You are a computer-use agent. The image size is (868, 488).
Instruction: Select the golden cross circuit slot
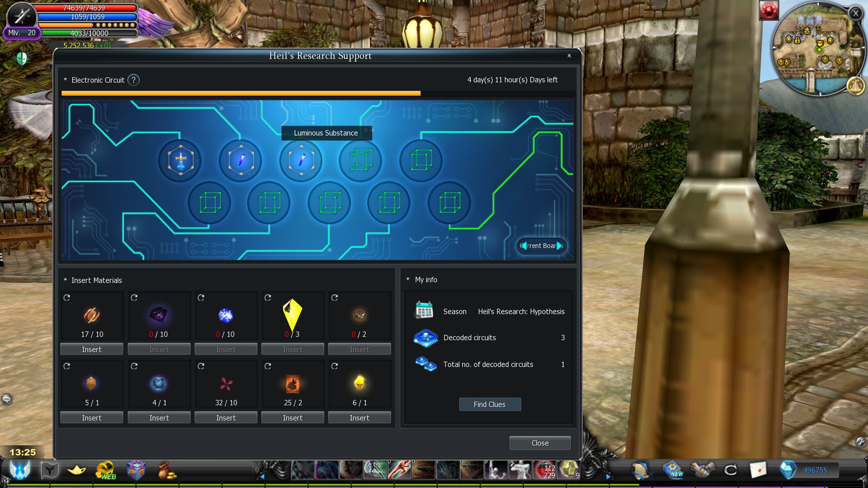[180, 160]
